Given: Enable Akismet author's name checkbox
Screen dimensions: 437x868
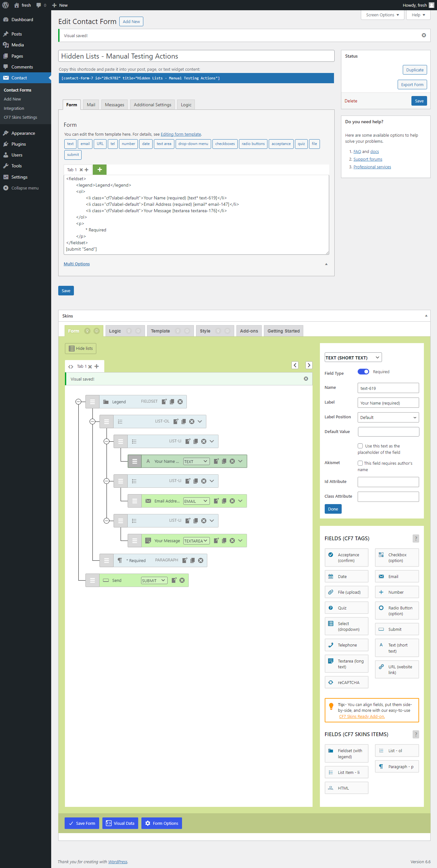Looking at the screenshot, I should coord(360,463).
